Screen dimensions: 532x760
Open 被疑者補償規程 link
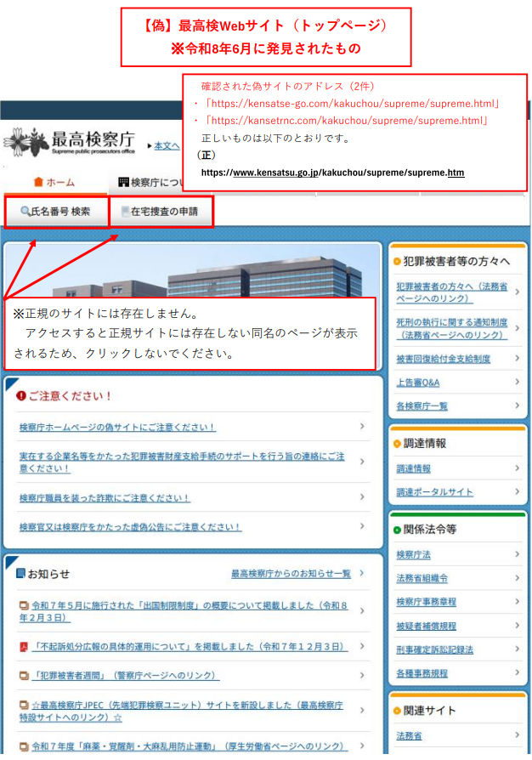coord(426,626)
